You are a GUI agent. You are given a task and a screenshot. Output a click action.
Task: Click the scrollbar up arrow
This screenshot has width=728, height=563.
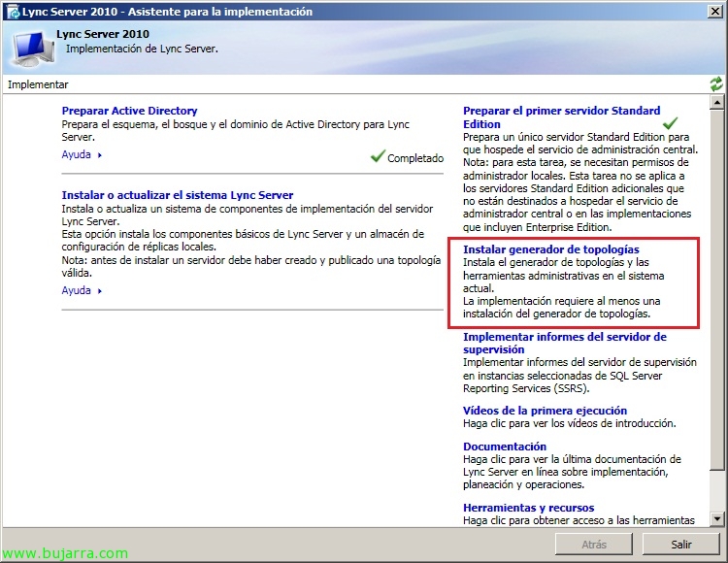tap(717, 103)
